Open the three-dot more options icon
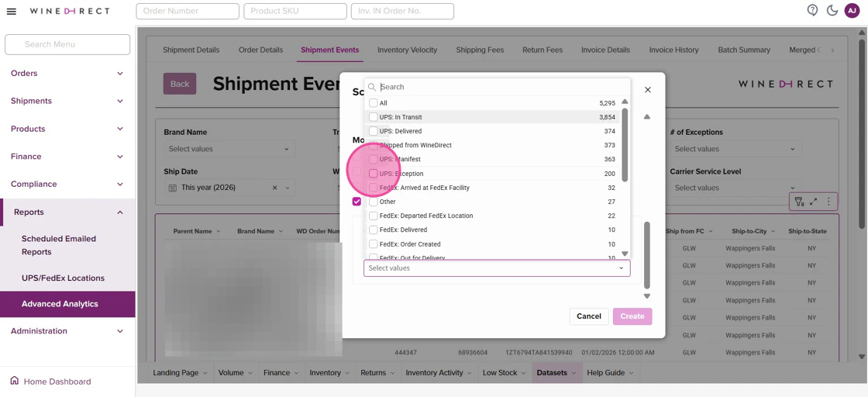This screenshot has height=397, width=868. (828, 202)
